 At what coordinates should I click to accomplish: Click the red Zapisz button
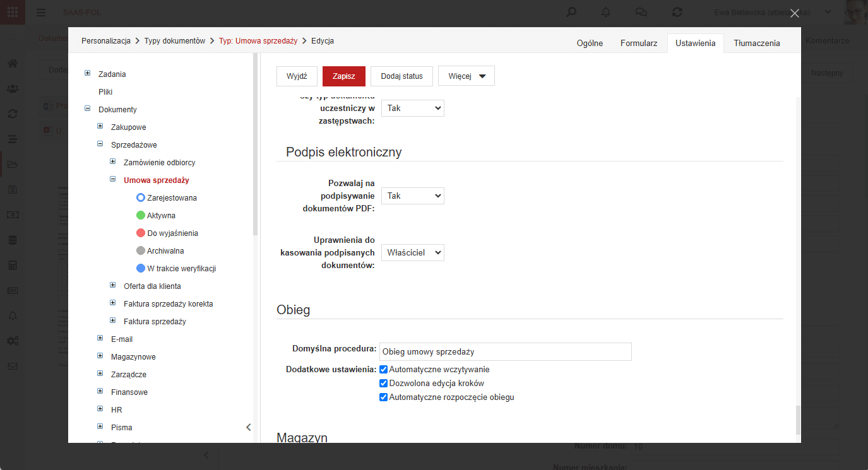[x=344, y=76]
